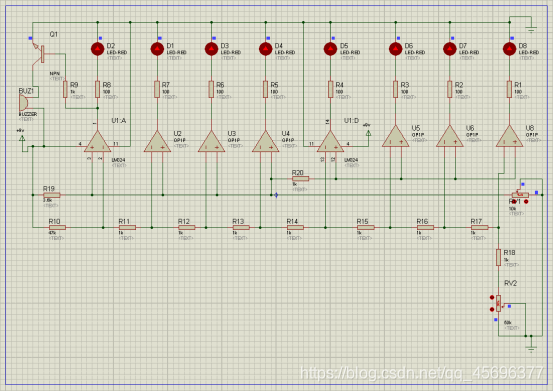This screenshot has height=392, width=554.
Task: Select the Q1 NPN transistor symbol
Action: click(x=38, y=54)
